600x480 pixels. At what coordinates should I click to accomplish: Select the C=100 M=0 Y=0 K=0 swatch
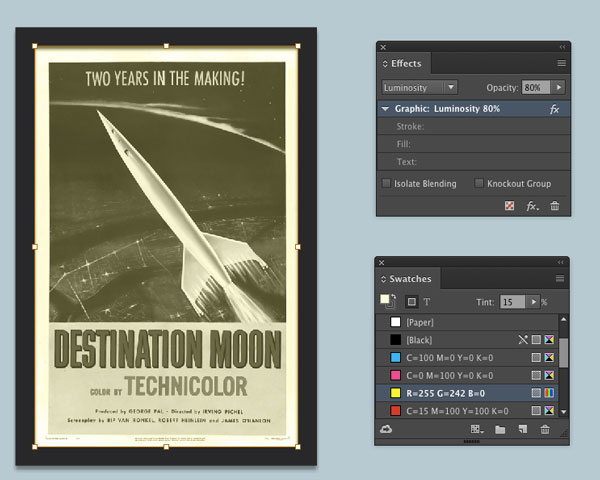[x=467, y=358]
